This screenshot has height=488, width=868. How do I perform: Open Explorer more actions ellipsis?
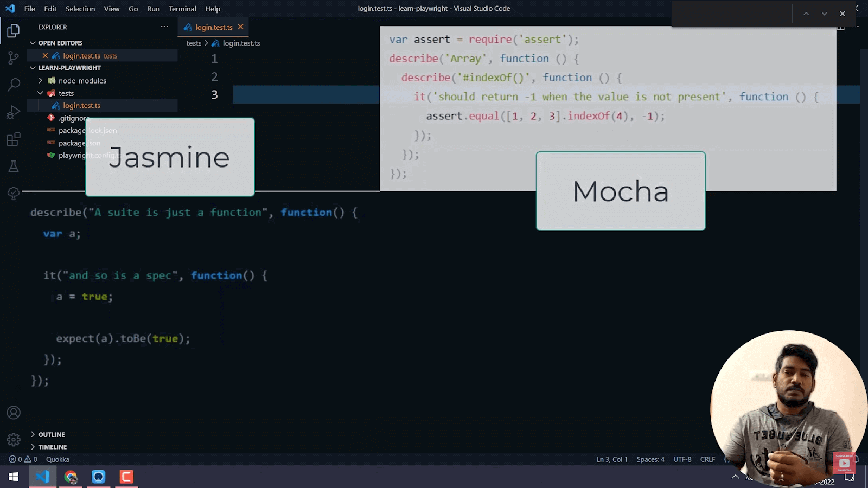coord(164,27)
